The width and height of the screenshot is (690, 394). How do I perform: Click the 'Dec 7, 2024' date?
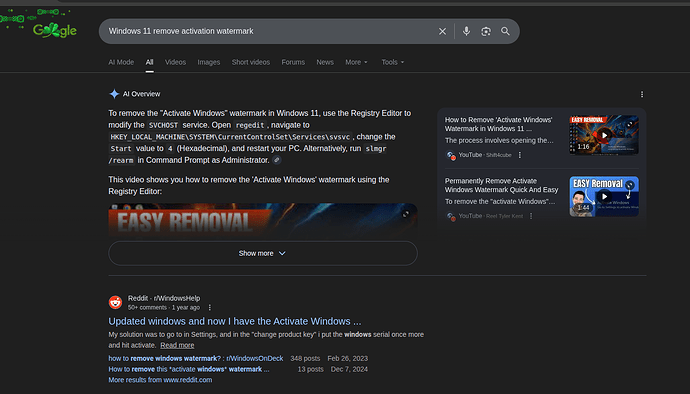tap(349, 369)
